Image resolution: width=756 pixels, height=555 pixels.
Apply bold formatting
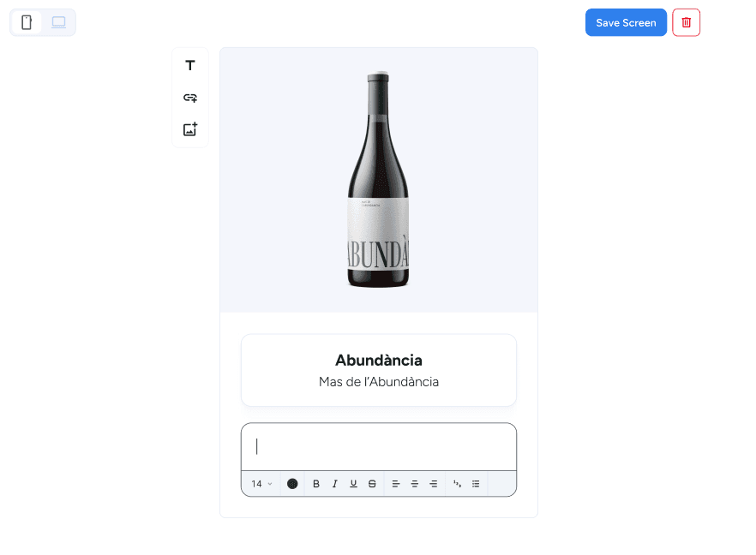[x=316, y=484]
